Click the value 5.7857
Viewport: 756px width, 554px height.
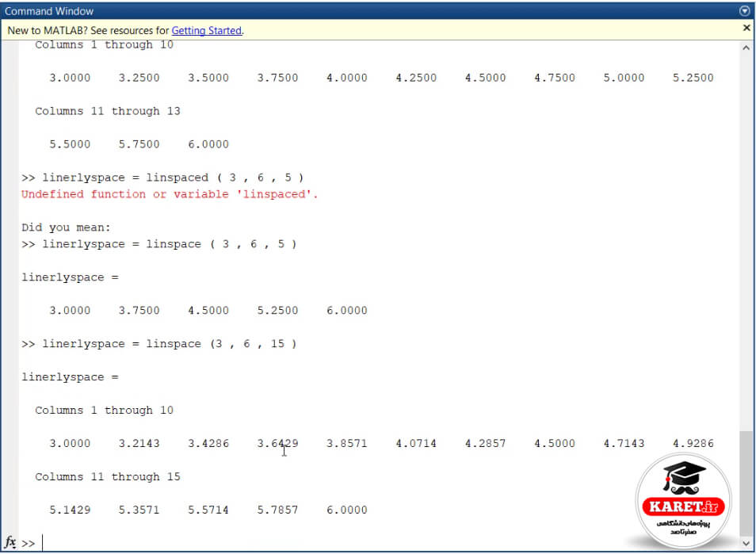pos(277,510)
